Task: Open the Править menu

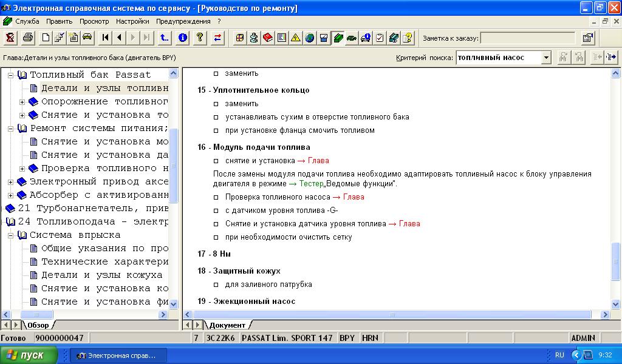Action: (59, 21)
